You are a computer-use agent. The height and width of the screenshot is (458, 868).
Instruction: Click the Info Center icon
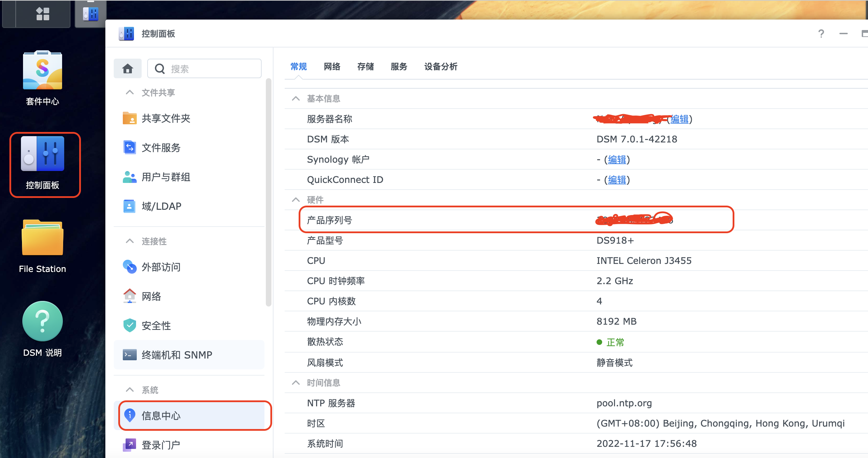click(x=129, y=415)
